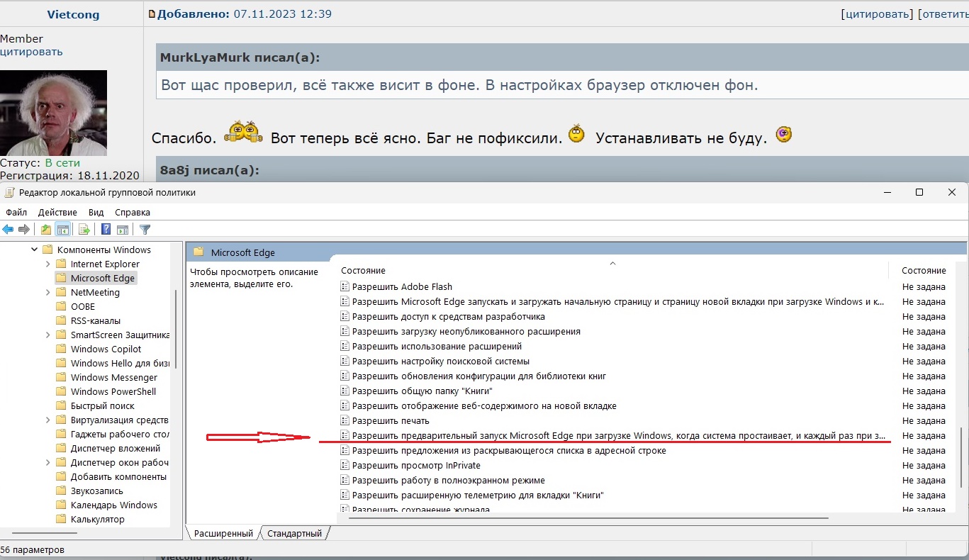Go up one level using folder-arrow icon
The width and height of the screenshot is (969, 560).
(46, 229)
